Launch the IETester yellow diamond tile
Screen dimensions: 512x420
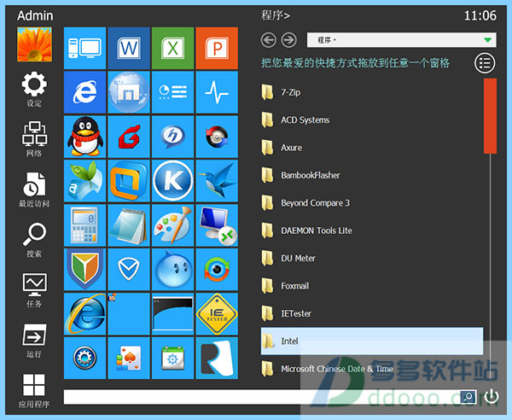point(217,313)
